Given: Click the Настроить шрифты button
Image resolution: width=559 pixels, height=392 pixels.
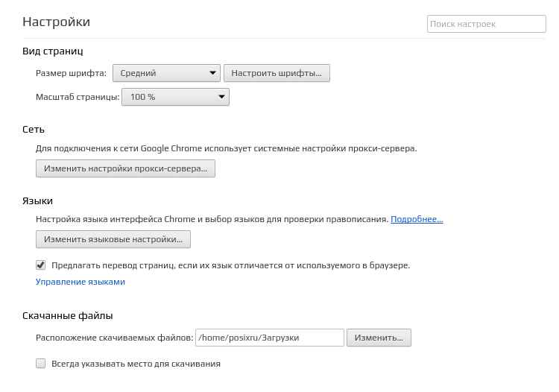Looking at the screenshot, I should pyautogui.click(x=277, y=73).
